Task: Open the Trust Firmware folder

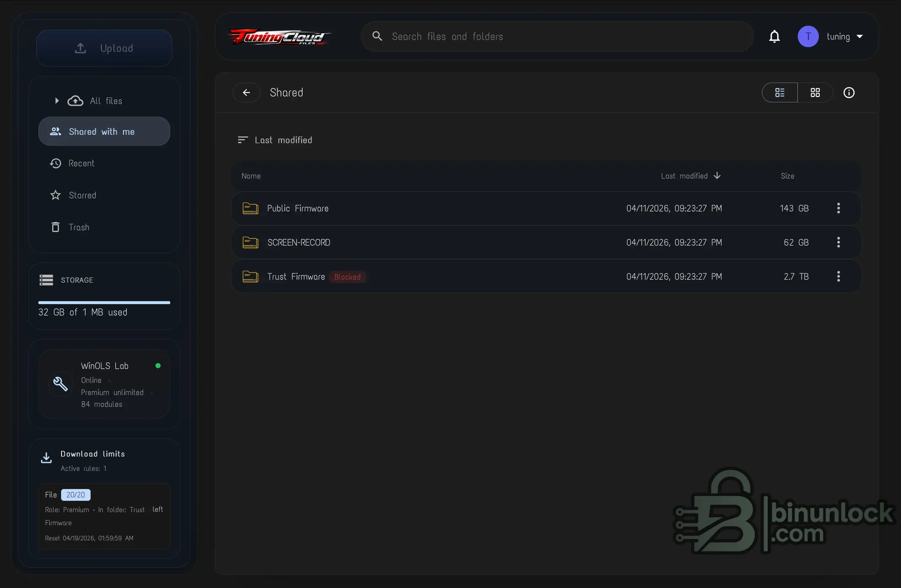Action: point(296,277)
